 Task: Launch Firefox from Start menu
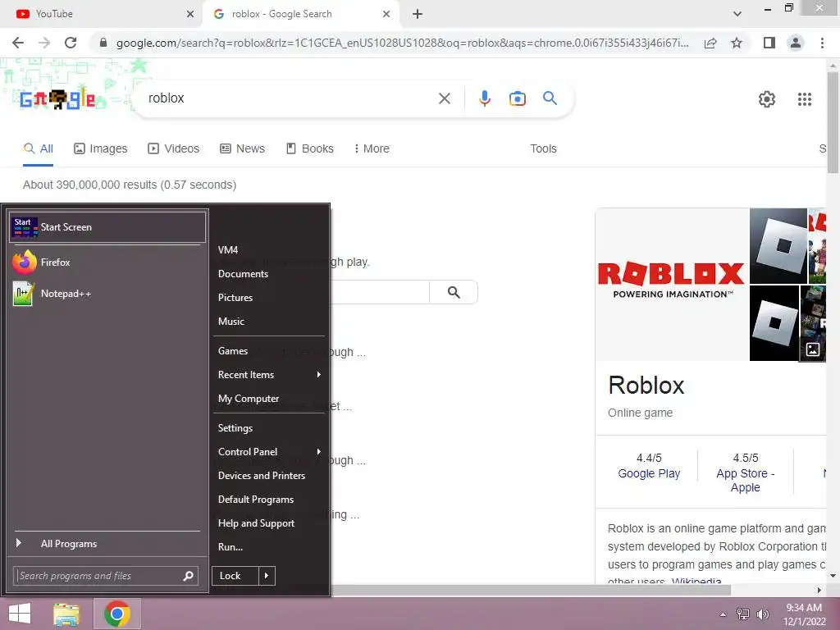click(x=106, y=262)
